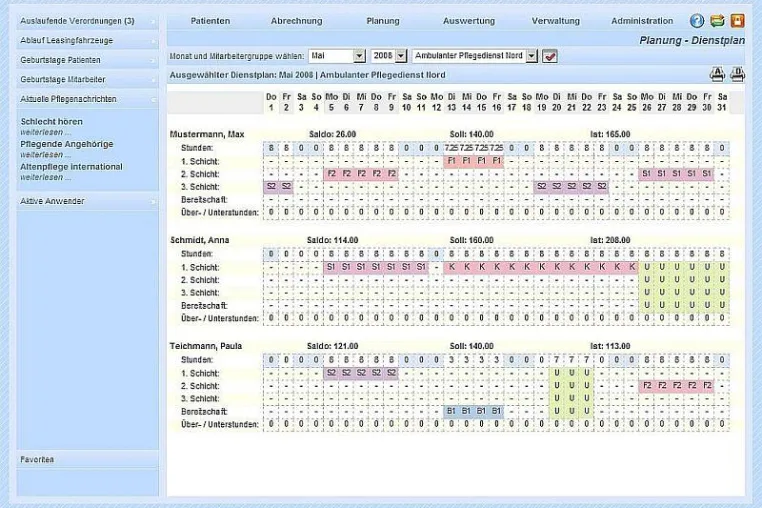This screenshot has width=762, height=508.
Task: Select employee name Schmidt, Anna
Action: tap(200, 240)
